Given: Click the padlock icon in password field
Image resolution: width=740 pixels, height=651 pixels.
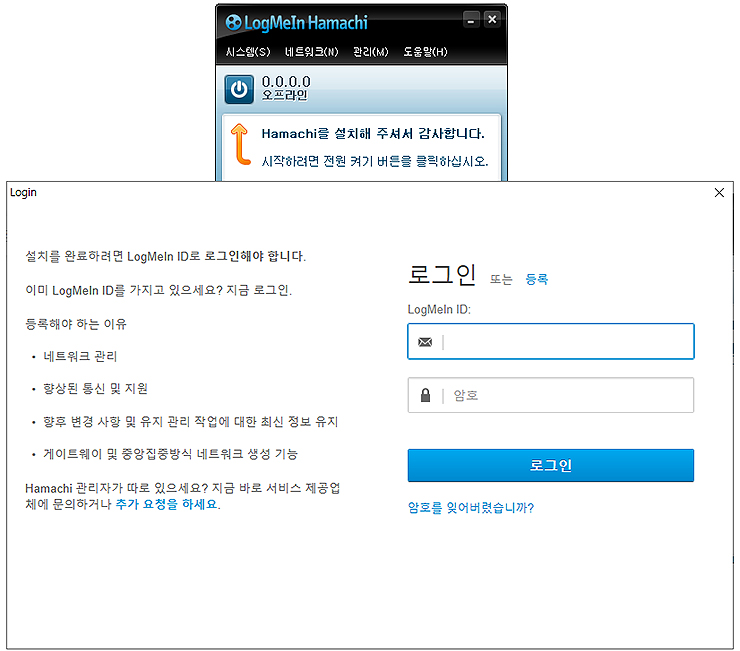Looking at the screenshot, I should (x=425, y=395).
